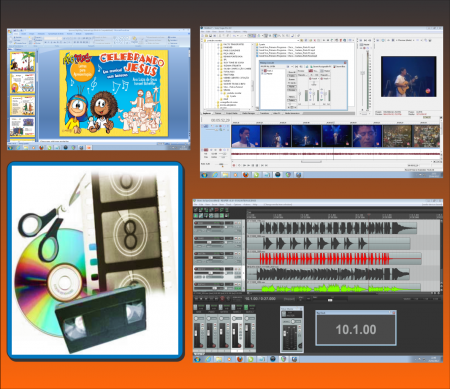Toggle the repeat button in REAPER's transport
450x389 pixels.
click(x=228, y=299)
